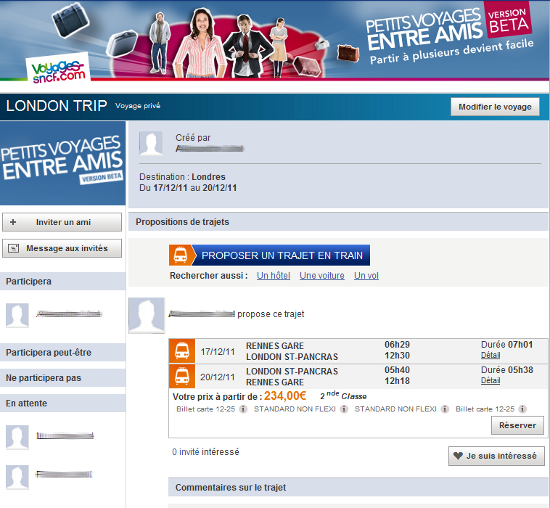Follow the Un hôtel link
550x508 pixels.
point(273,276)
